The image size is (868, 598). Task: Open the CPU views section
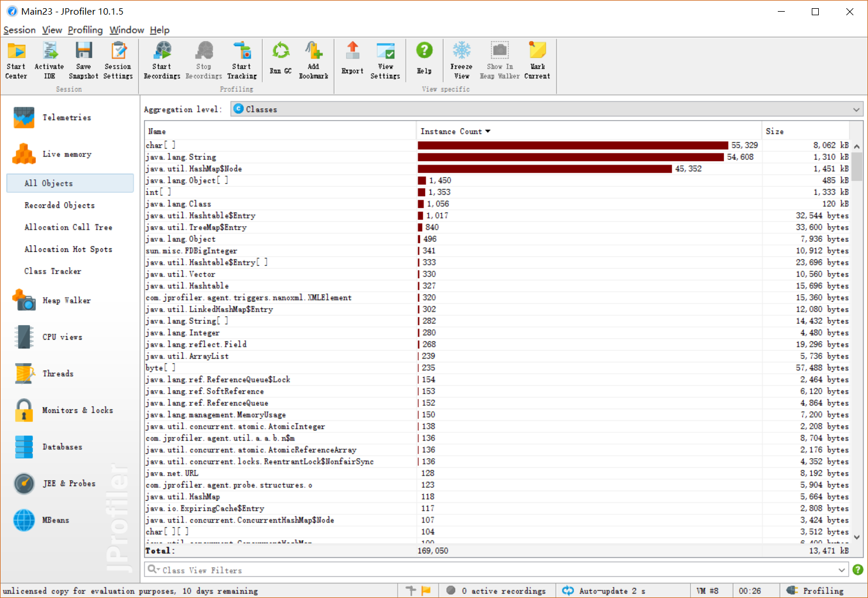(70, 337)
